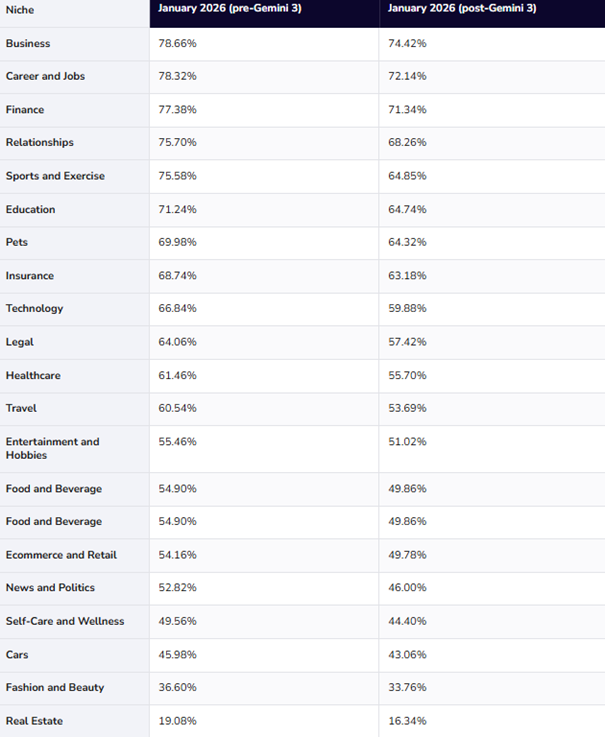Click the Insurance row label
Screen dimensions: 605x737
pyautogui.click(x=30, y=275)
